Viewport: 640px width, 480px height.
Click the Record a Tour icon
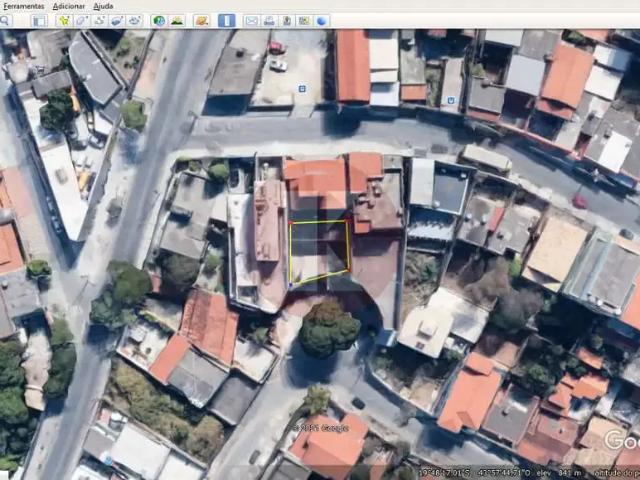click(x=134, y=21)
